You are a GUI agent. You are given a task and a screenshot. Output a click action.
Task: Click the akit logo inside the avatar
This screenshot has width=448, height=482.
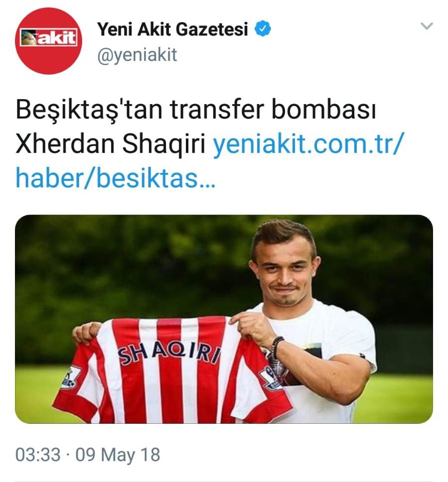pyautogui.click(x=48, y=38)
